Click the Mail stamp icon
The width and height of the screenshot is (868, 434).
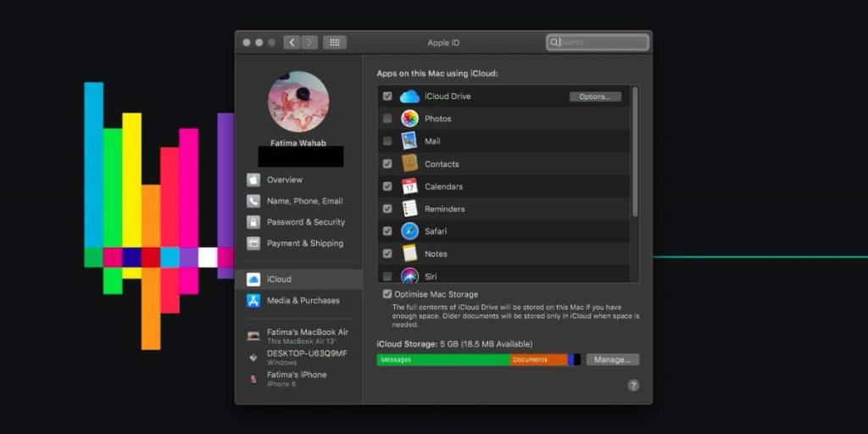tap(409, 142)
